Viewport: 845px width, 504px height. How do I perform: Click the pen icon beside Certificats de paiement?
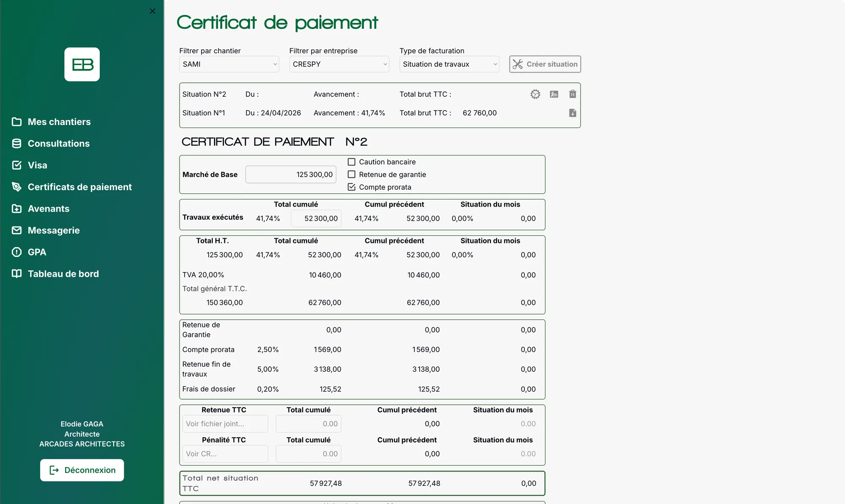pos(16,187)
